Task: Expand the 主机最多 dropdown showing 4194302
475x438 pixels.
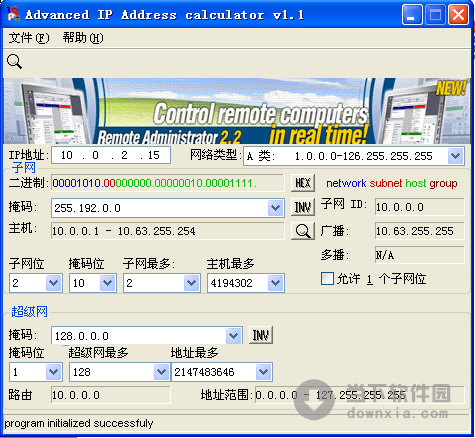Action: coord(275,283)
